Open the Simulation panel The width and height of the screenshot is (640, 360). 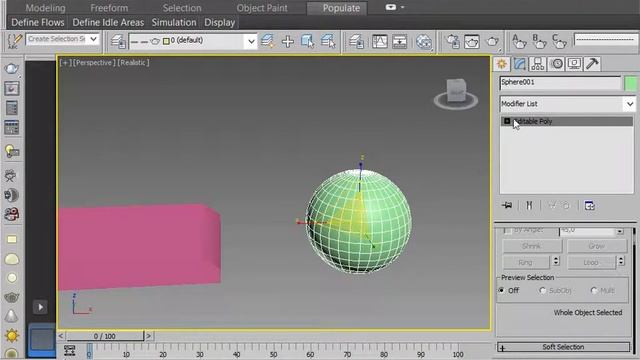[174, 22]
